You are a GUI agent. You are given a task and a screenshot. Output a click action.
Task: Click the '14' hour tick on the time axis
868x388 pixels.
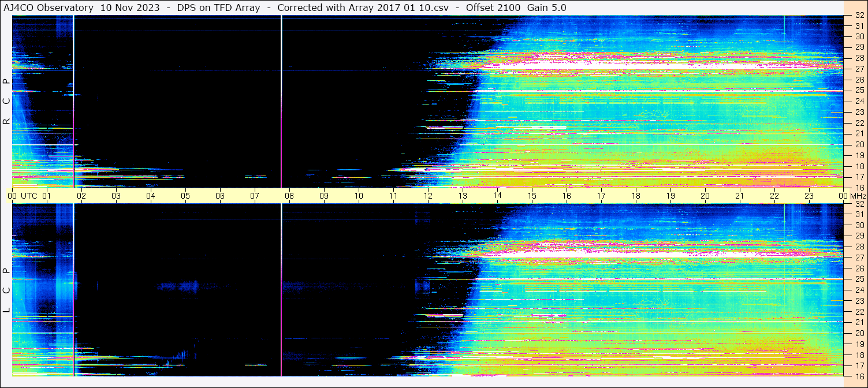point(497,196)
